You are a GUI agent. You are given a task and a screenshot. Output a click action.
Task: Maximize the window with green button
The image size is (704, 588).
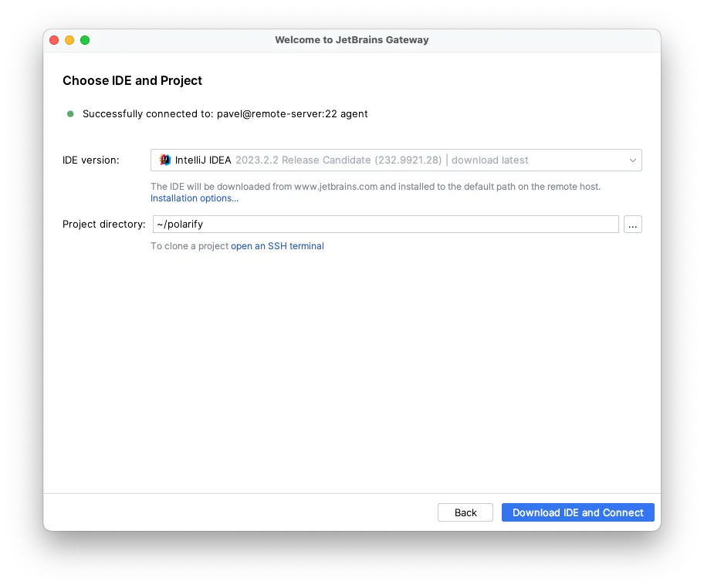pyautogui.click(x=85, y=40)
